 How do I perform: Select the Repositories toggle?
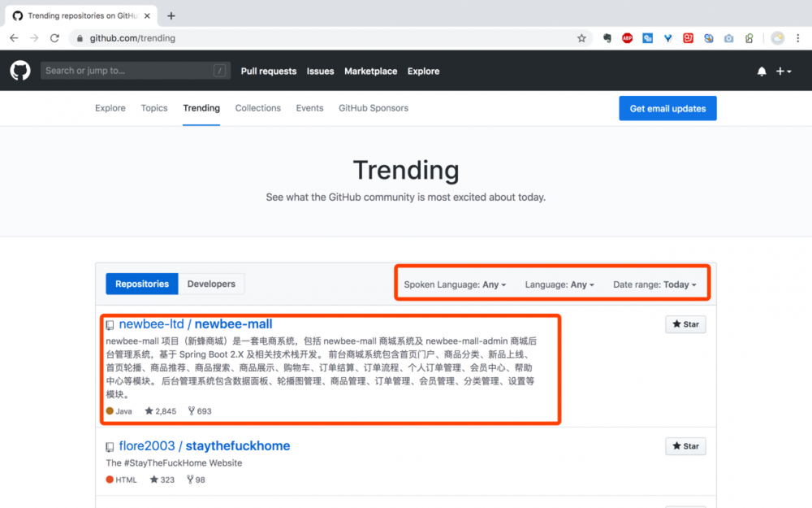pos(141,284)
